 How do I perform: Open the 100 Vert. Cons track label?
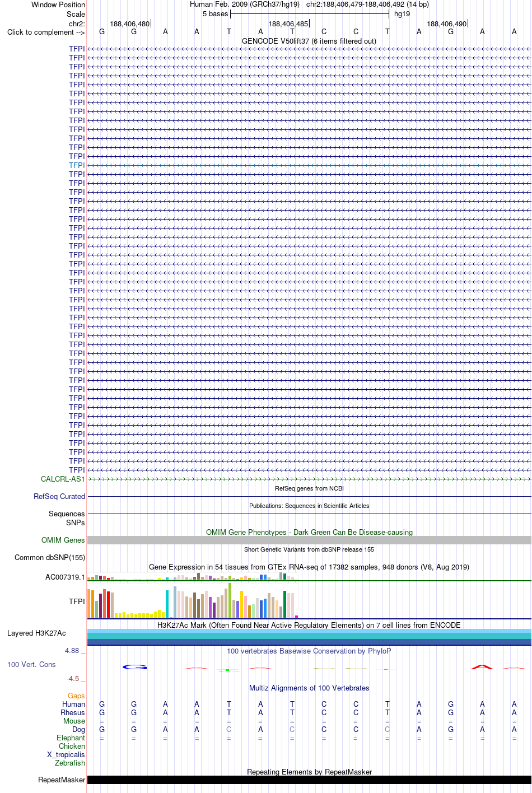coord(31,664)
